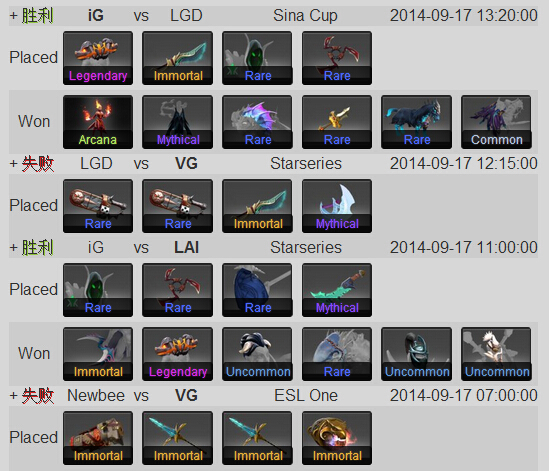Click the date 2014-09-17 13:20:00
Viewport: 549px width, 471px height.
(464, 16)
